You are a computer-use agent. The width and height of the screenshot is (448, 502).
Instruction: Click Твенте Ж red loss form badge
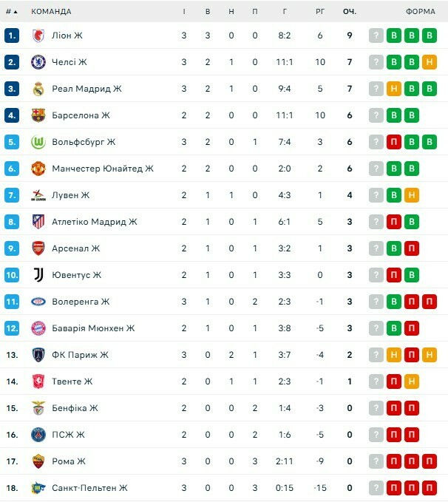[x=394, y=381]
